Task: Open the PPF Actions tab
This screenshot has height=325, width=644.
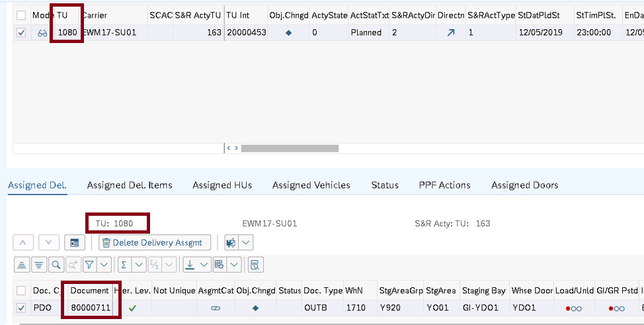Action: [x=444, y=185]
